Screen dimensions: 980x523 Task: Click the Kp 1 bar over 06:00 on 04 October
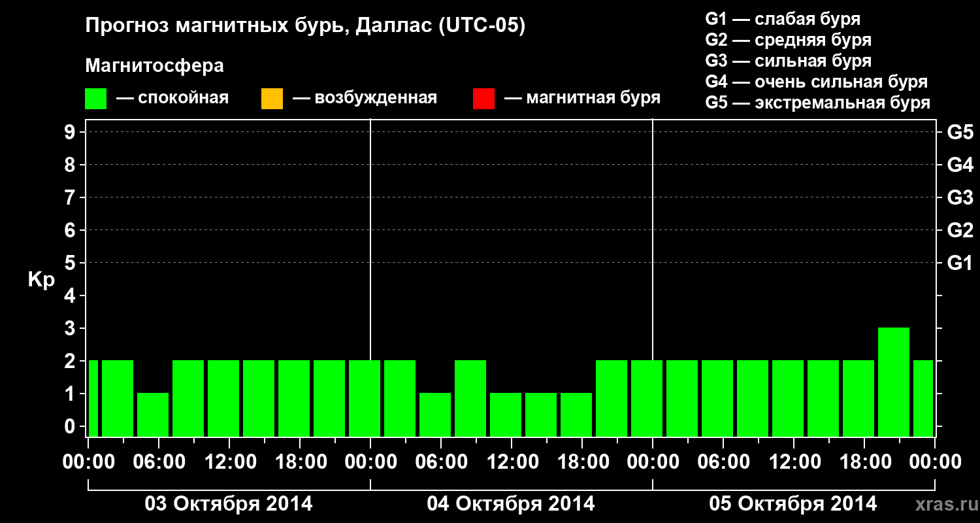(x=435, y=414)
